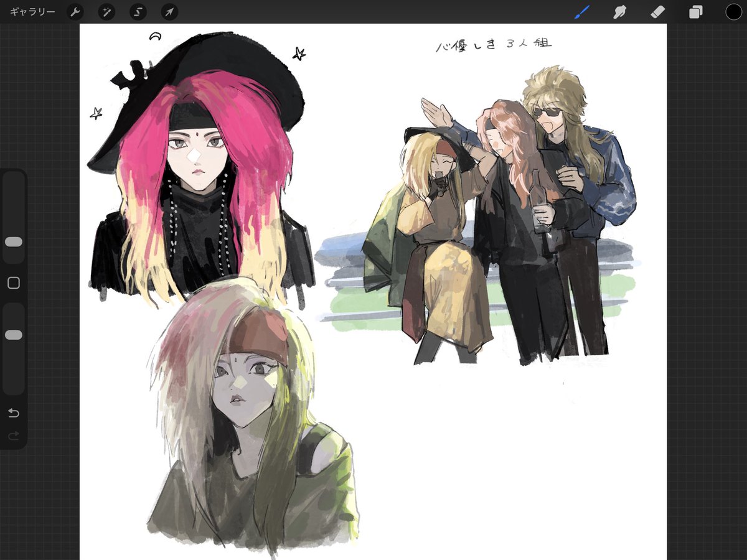Select the Eraser tool
Viewport: 747px width, 560px height.
tap(657, 12)
